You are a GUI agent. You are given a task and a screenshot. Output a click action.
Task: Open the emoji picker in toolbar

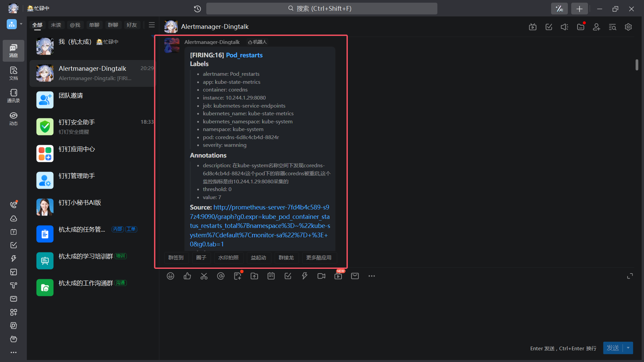170,276
